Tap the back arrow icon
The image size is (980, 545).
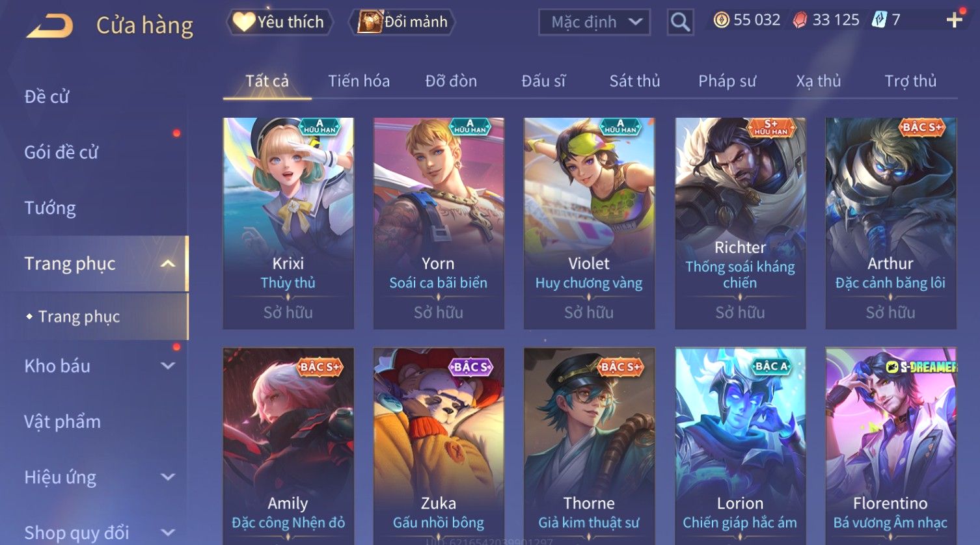49,25
